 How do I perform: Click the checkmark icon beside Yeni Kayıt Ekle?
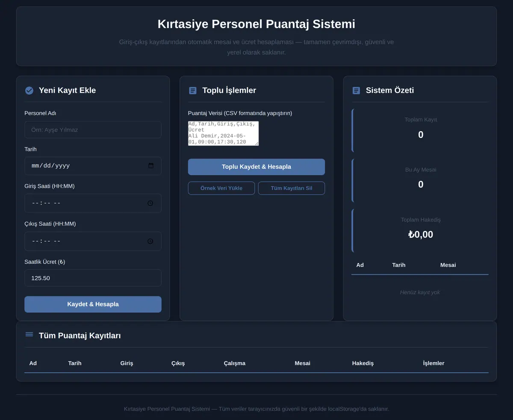(x=29, y=90)
